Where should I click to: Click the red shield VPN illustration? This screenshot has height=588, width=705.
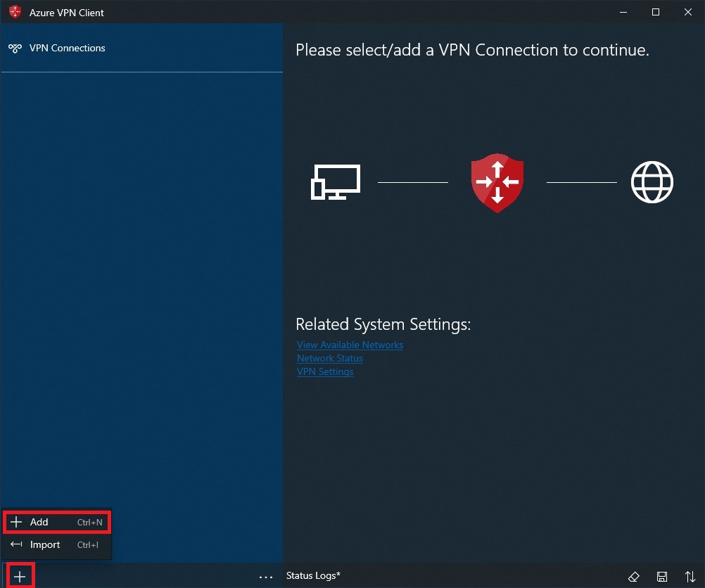pyautogui.click(x=497, y=182)
